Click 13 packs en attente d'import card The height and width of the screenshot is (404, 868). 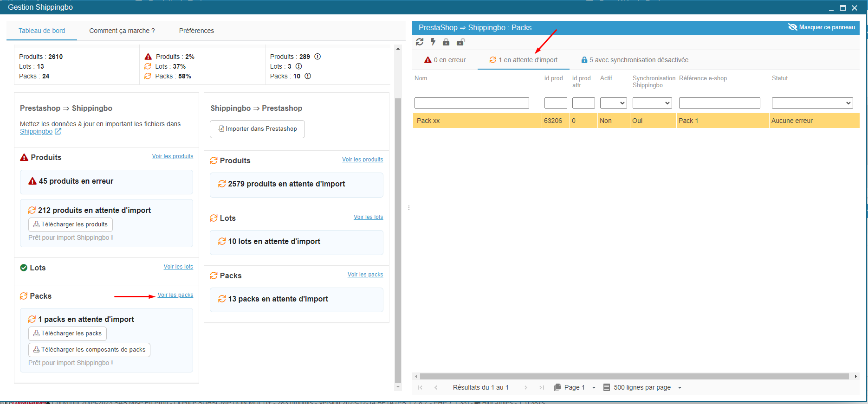[x=297, y=299]
